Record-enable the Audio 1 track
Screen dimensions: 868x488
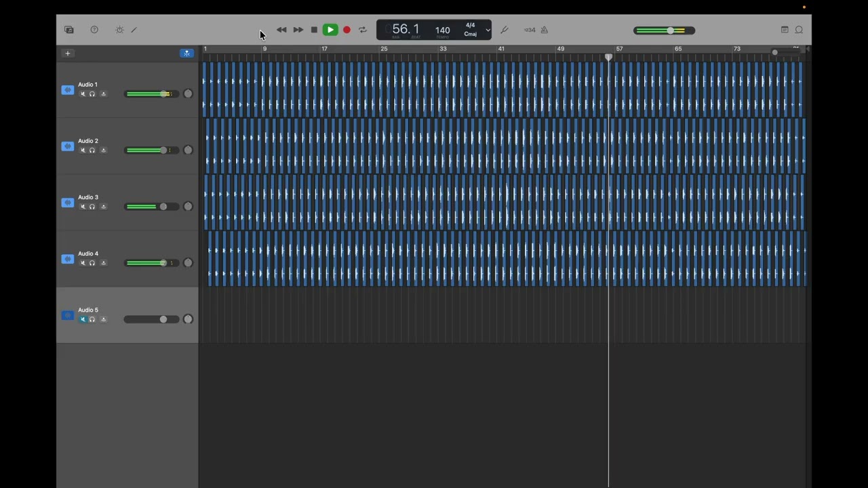103,94
